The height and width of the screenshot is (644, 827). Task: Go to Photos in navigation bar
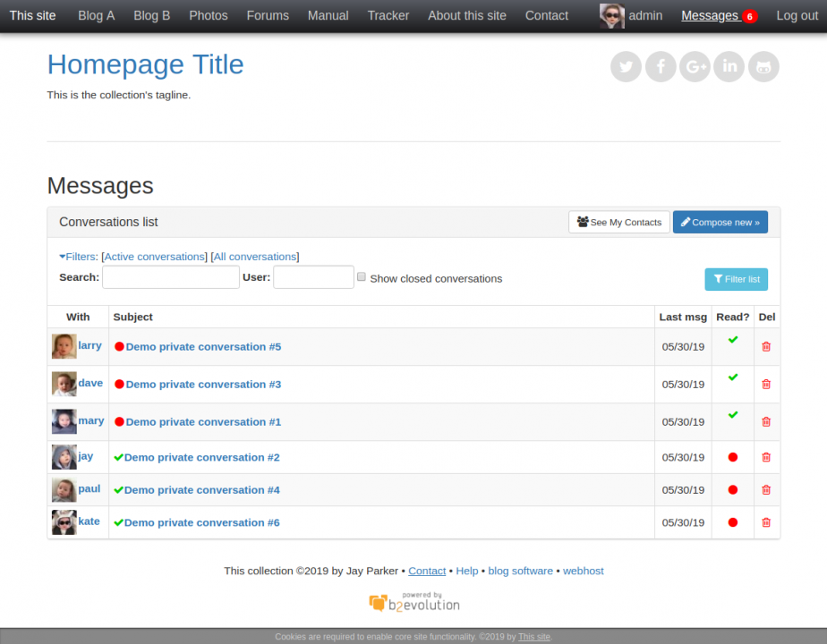tap(209, 16)
